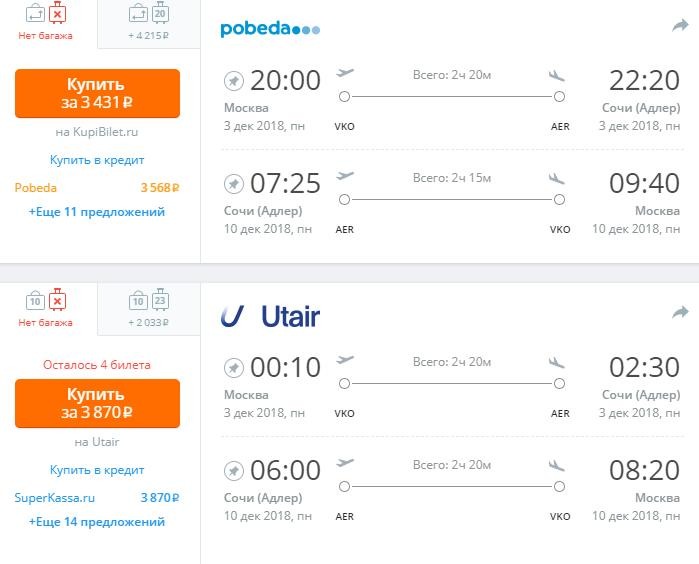The height and width of the screenshot is (564, 699).
Task: Open credit purchase link for Utair flight
Action: (97, 470)
